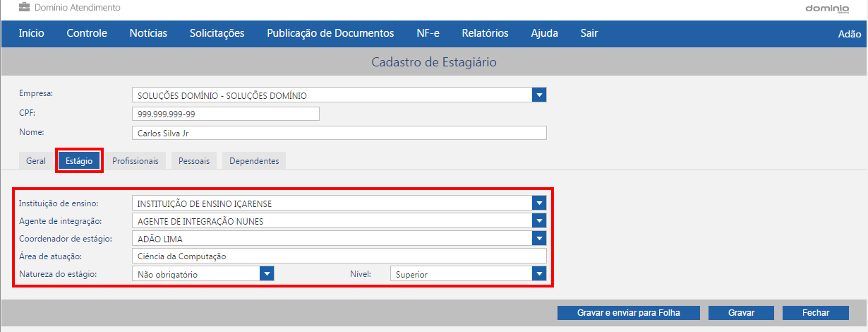Click the Área de atuação field
868x332 pixels.
(339, 256)
